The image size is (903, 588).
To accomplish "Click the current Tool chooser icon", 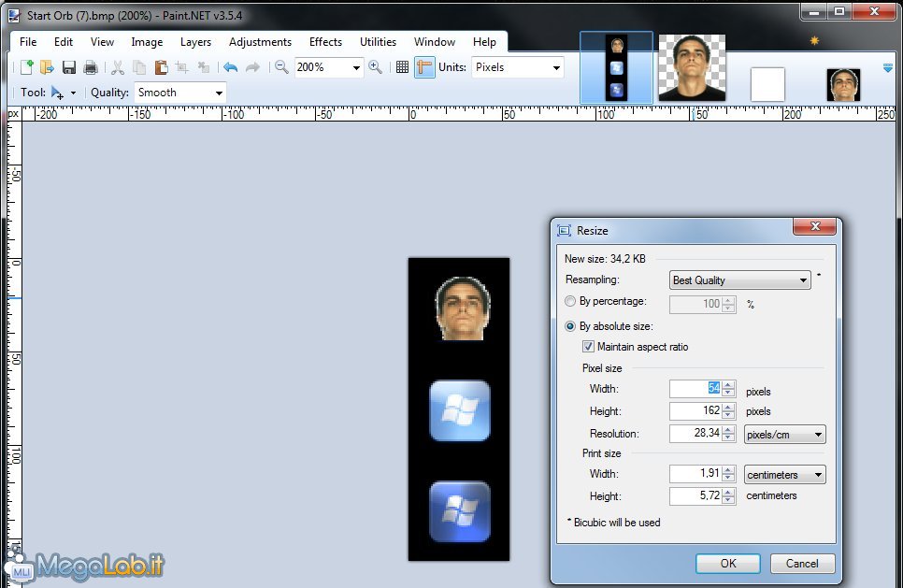I will 58,93.
